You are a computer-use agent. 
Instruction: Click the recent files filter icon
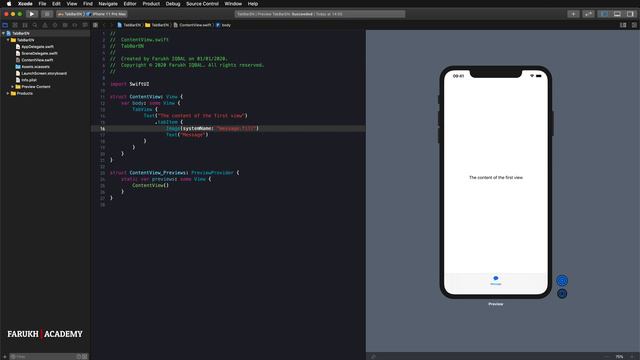[x=79, y=356]
